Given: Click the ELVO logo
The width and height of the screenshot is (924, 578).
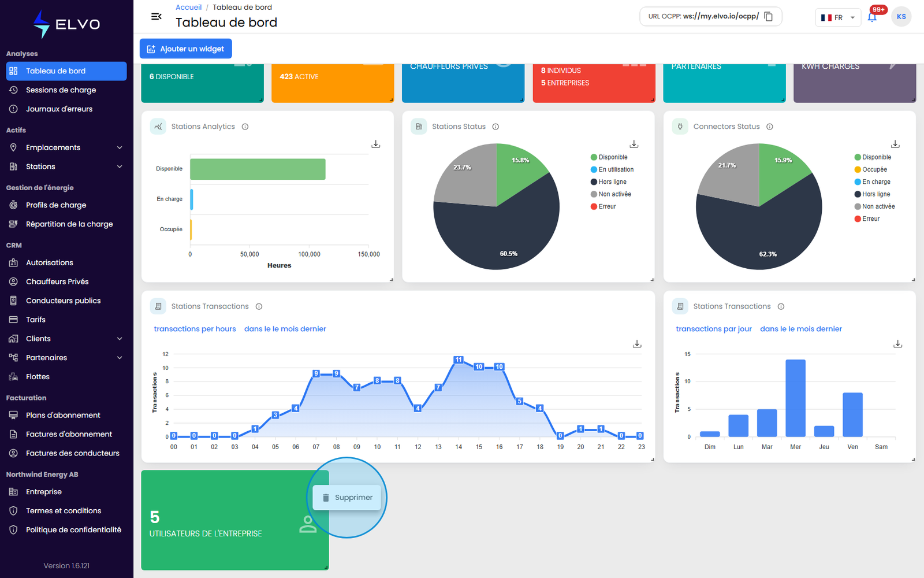Looking at the screenshot, I should (66, 24).
